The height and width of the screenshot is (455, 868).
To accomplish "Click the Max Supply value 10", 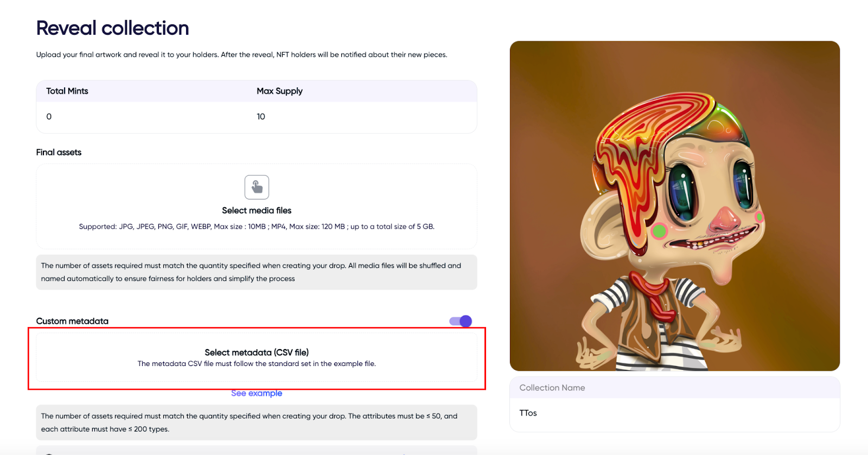I will (261, 117).
